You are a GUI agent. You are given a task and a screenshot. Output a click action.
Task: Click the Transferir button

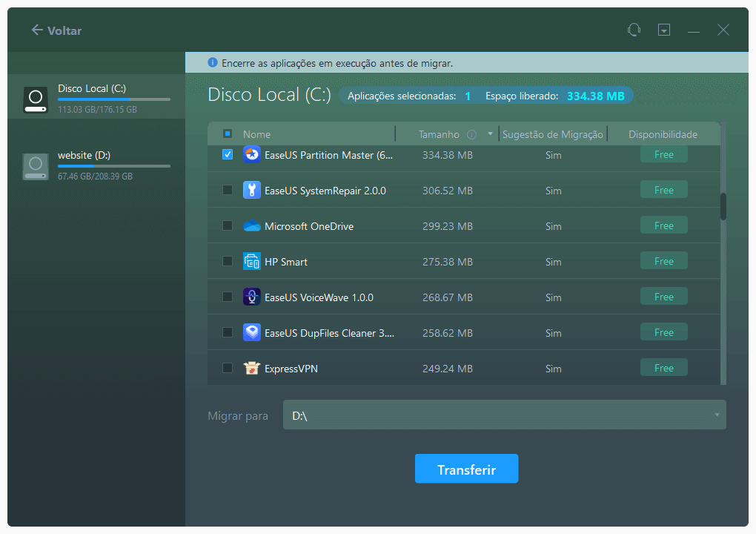466,469
